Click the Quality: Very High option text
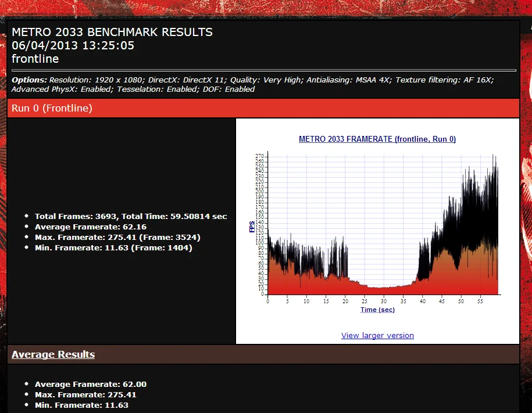The width and height of the screenshot is (532, 413). pos(267,80)
